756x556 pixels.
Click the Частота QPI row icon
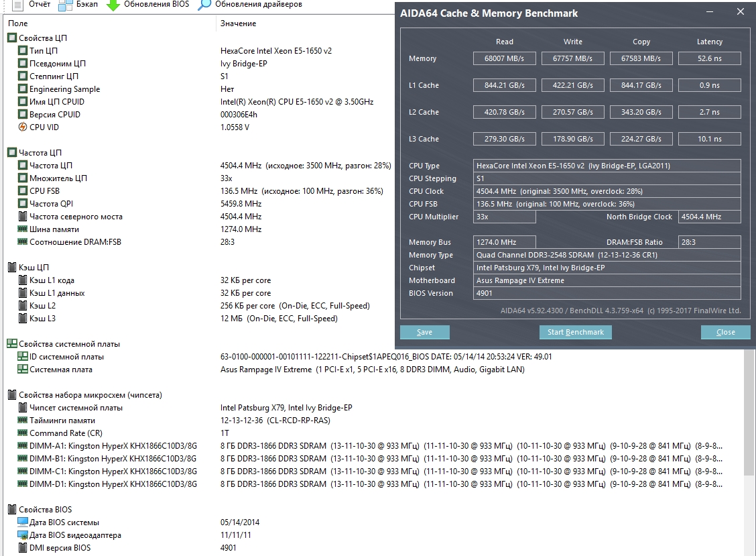(23, 204)
